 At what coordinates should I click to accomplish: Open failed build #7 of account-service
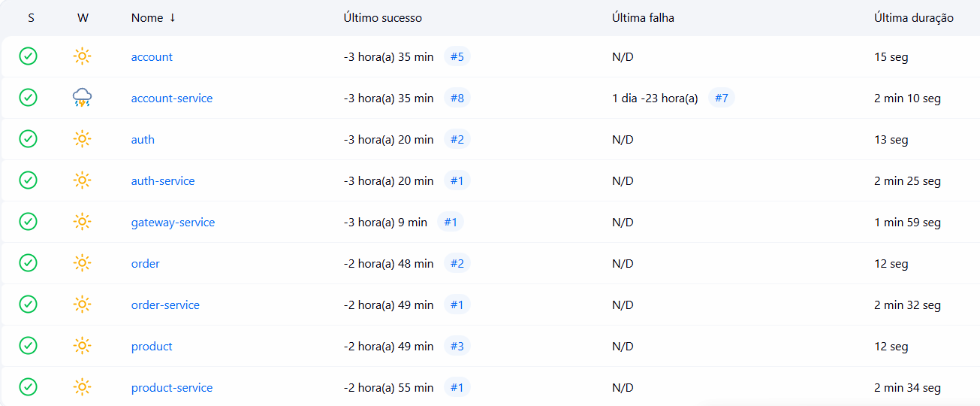pos(721,98)
